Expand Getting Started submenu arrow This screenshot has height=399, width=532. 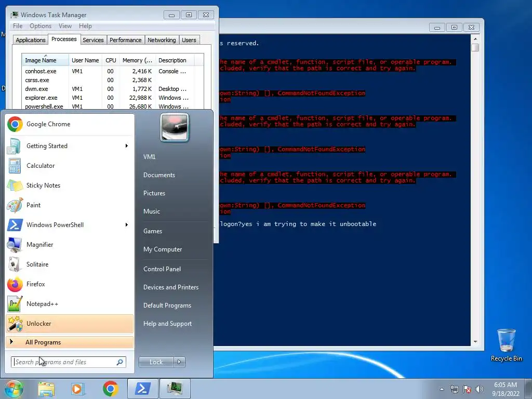[x=127, y=146]
